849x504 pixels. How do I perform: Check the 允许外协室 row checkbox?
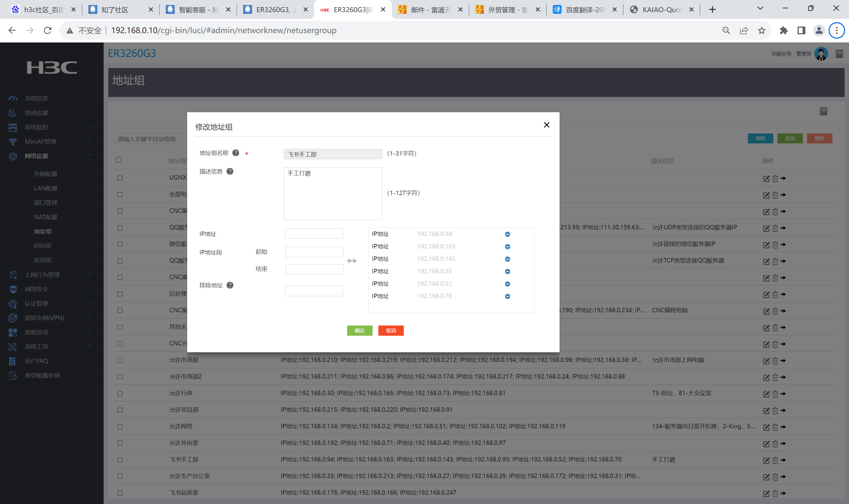[x=120, y=443]
